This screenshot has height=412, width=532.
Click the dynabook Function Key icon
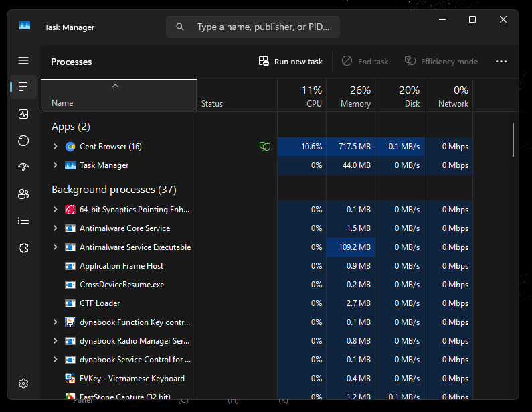tap(70, 322)
